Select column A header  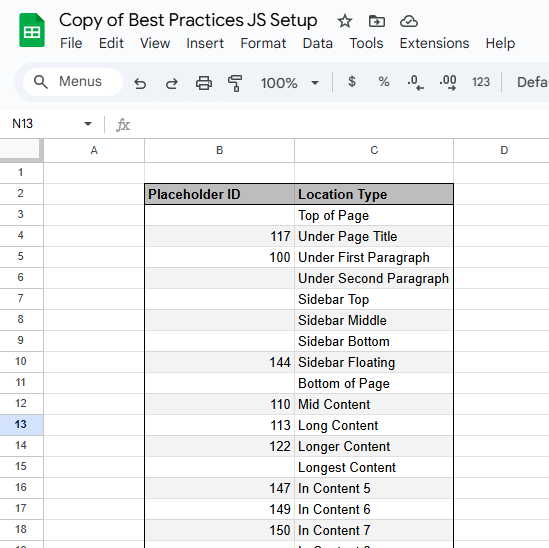[94, 150]
